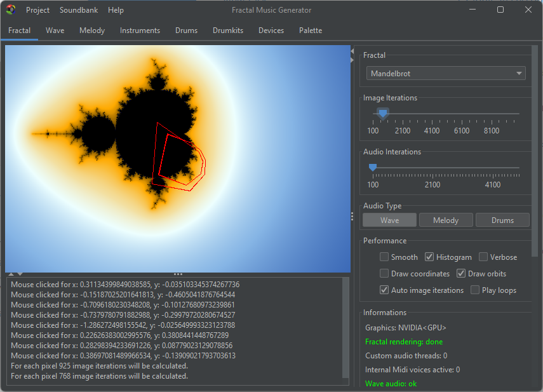Image resolution: width=543 pixels, height=392 pixels.
Task: Open the Palette tab
Action: 311,30
